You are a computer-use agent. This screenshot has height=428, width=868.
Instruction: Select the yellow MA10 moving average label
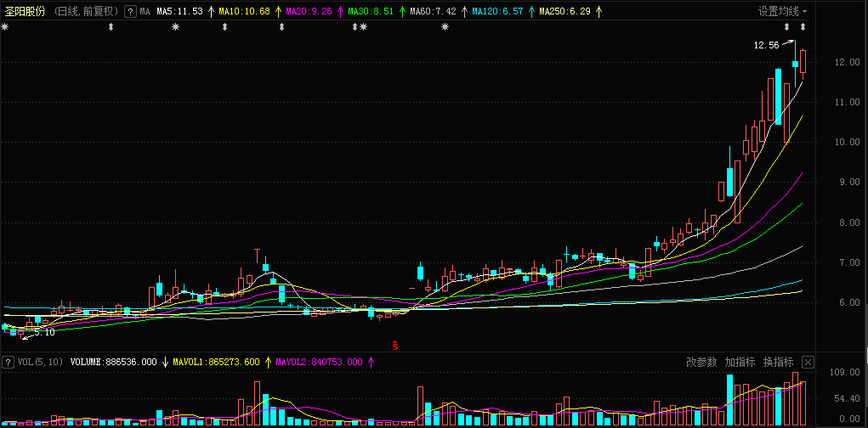243,12
